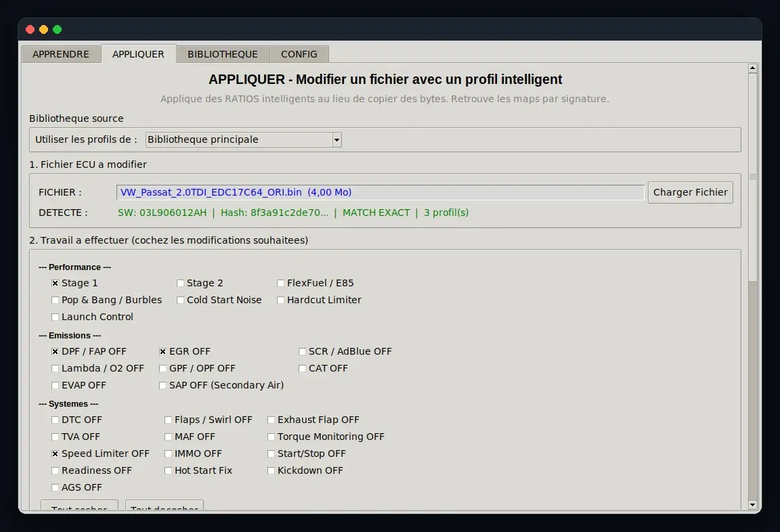Click the profile source dropdown arrow
Image resolution: width=780 pixels, height=532 pixels.
(x=337, y=139)
